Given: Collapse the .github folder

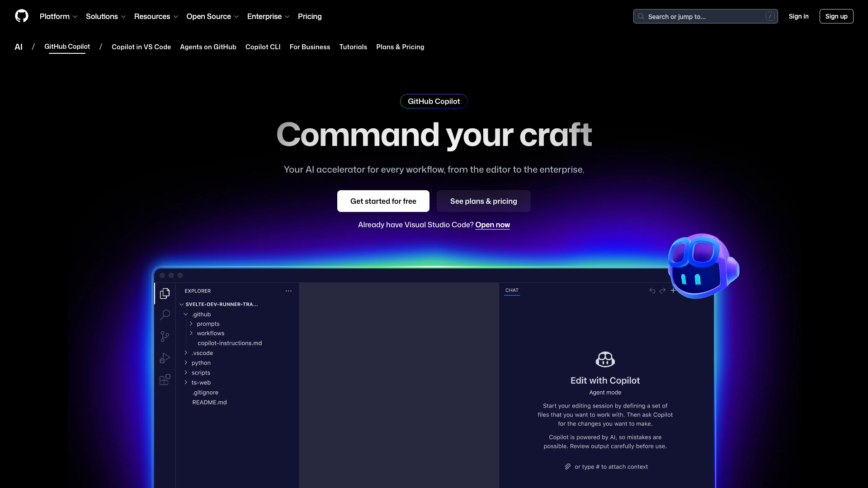Looking at the screenshot, I should 185,314.
